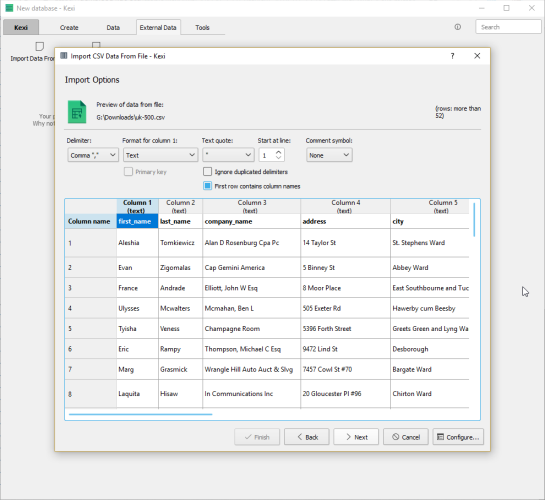Open the Tools tab
545x500 pixels.
point(202,27)
